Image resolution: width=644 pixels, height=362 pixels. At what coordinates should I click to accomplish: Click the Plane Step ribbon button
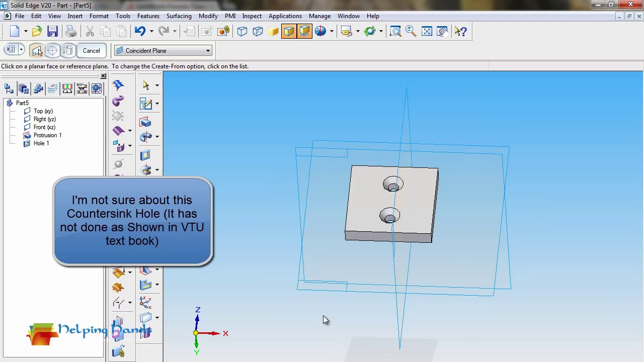37,50
